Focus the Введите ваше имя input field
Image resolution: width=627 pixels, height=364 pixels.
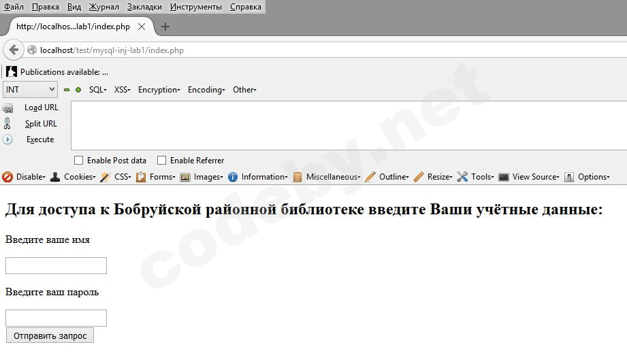pos(56,266)
